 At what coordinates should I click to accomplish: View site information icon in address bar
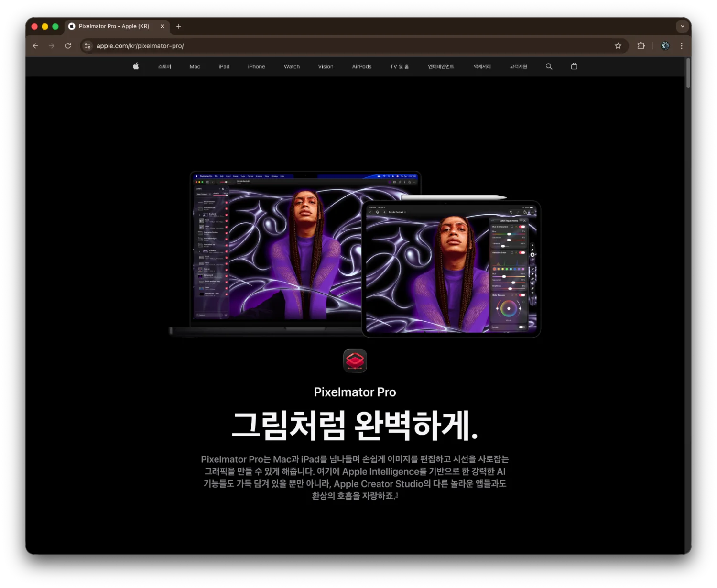pyautogui.click(x=87, y=46)
